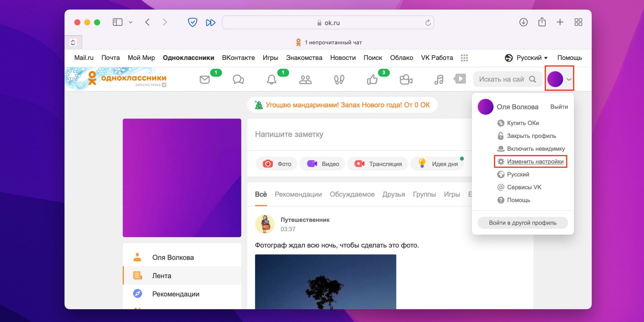The width and height of the screenshot is (644, 322).
Task: Open Помощь in the profile menu
Action: pos(514,200)
